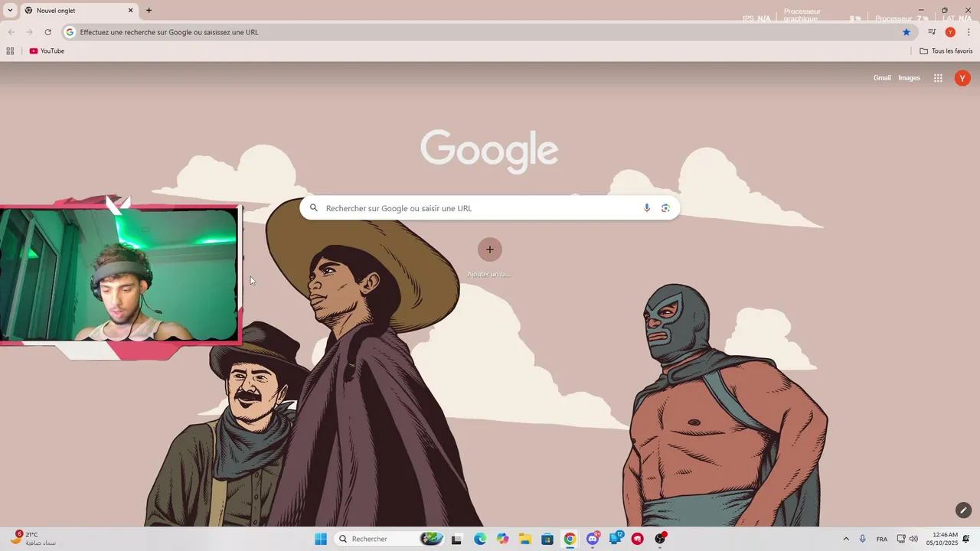This screenshot has width=980, height=551.
Task: Open the Gmail link
Action: click(x=882, y=78)
